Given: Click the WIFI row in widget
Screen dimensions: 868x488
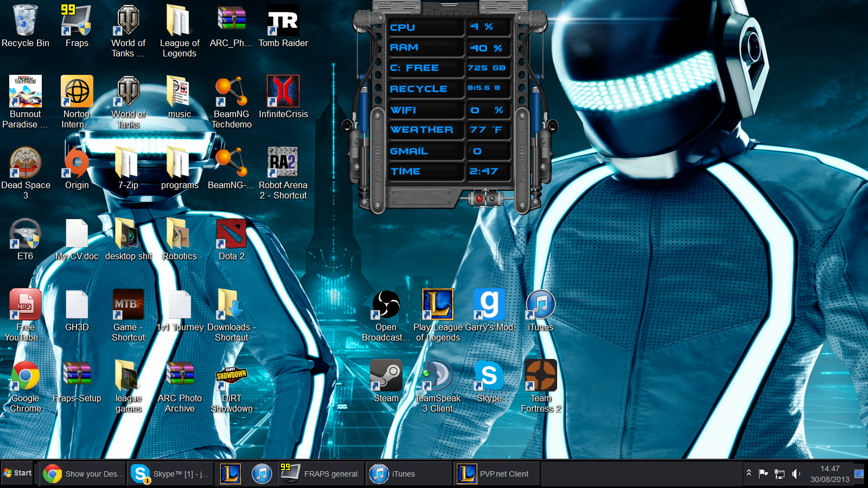Looking at the screenshot, I should (450, 110).
